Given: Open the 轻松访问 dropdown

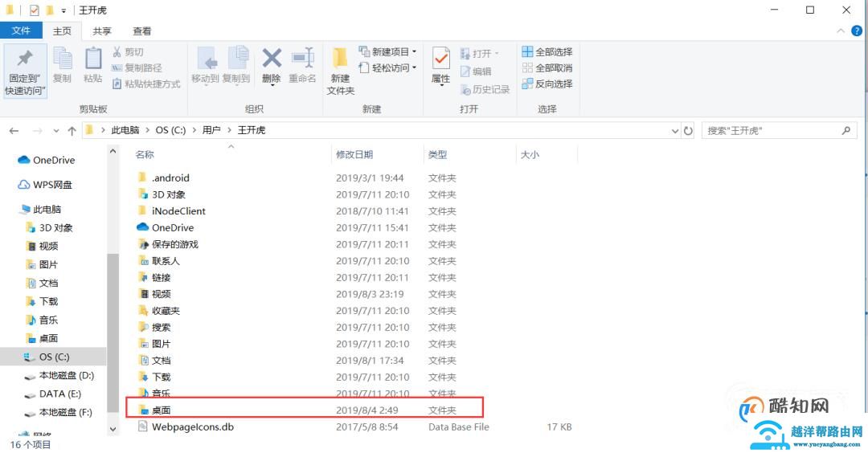Looking at the screenshot, I should [x=387, y=67].
